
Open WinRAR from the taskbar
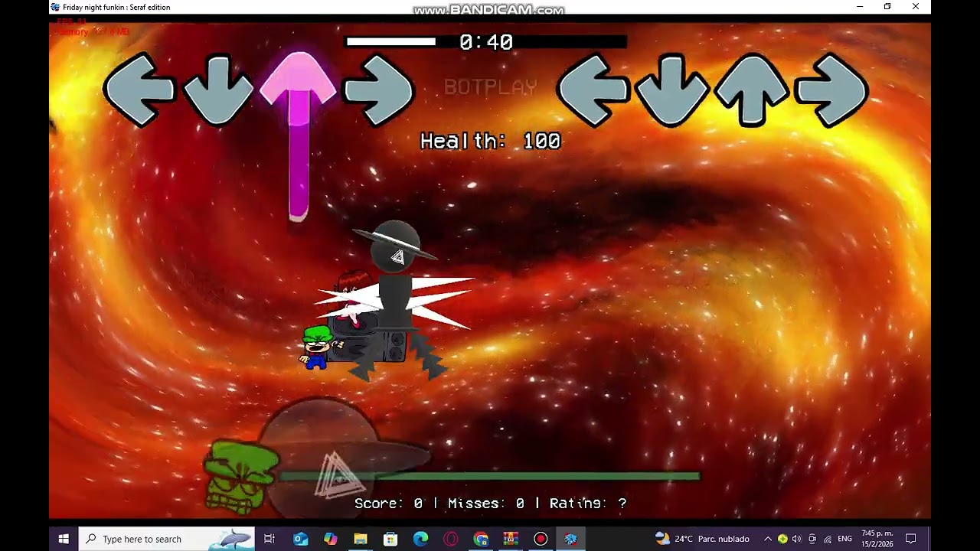pos(511,539)
